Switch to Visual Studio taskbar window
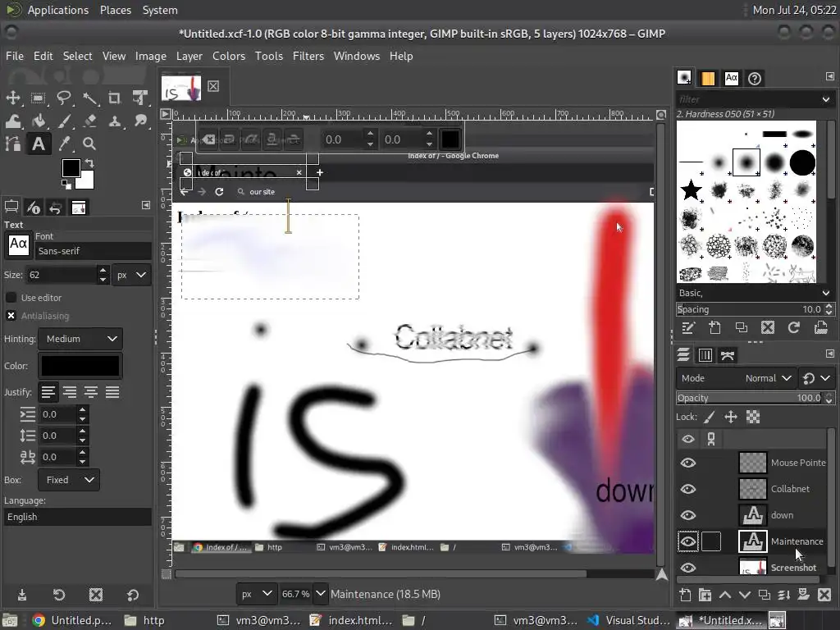The image size is (840, 630). 630,620
